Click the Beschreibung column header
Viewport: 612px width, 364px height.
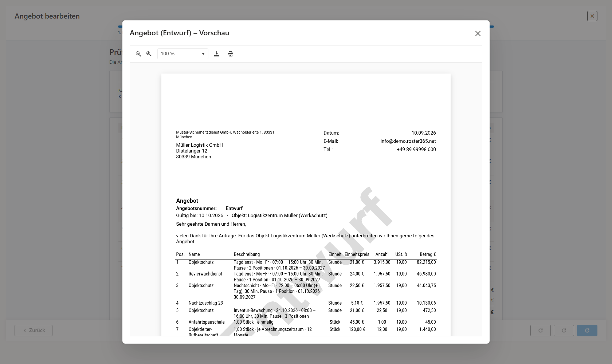(x=247, y=254)
